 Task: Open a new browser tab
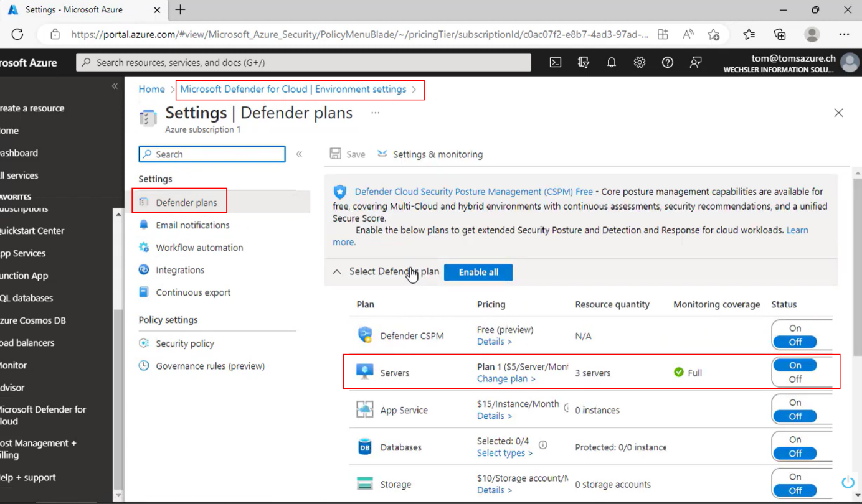pyautogui.click(x=180, y=9)
